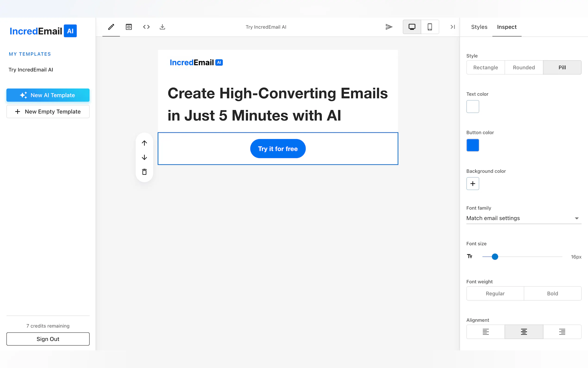Click the send paper plane icon

(x=389, y=27)
